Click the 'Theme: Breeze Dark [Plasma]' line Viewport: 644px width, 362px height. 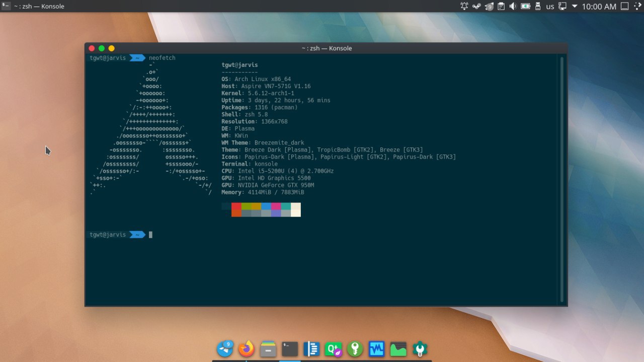pyautogui.click(x=322, y=150)
